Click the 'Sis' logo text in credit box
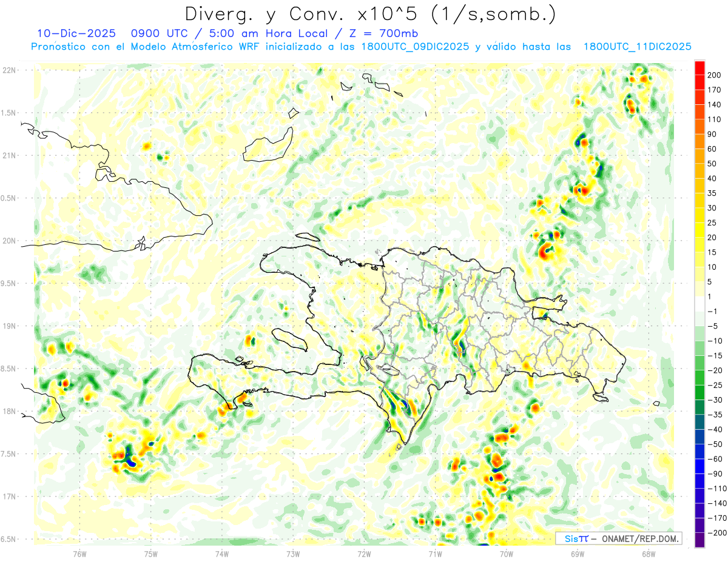The width and height of the screenshot is (728, 562). click(x=571, y=538)
